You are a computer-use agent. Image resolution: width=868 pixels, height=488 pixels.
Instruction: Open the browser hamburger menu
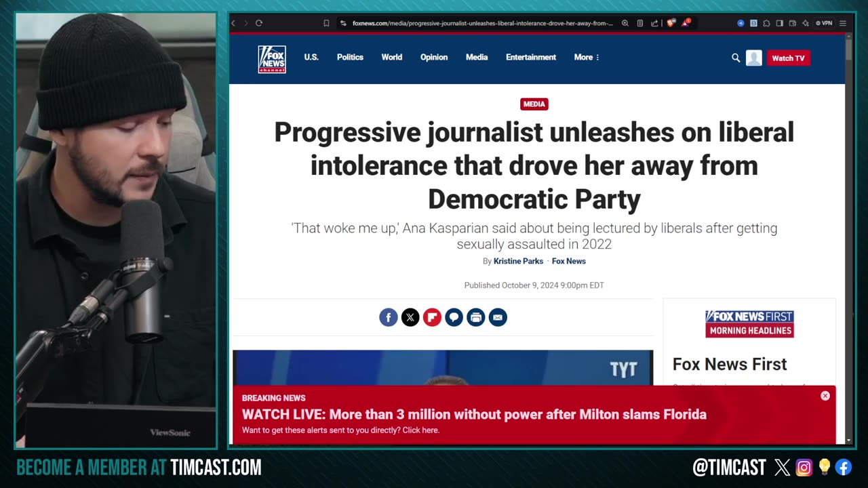click(843, 23)
